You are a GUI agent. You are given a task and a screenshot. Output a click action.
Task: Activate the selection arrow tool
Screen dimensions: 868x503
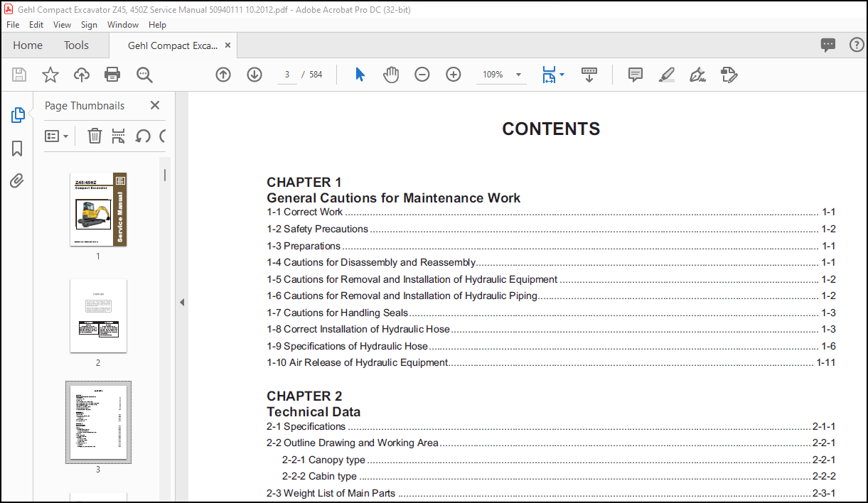pyautogui.click(x=360, y=75)
